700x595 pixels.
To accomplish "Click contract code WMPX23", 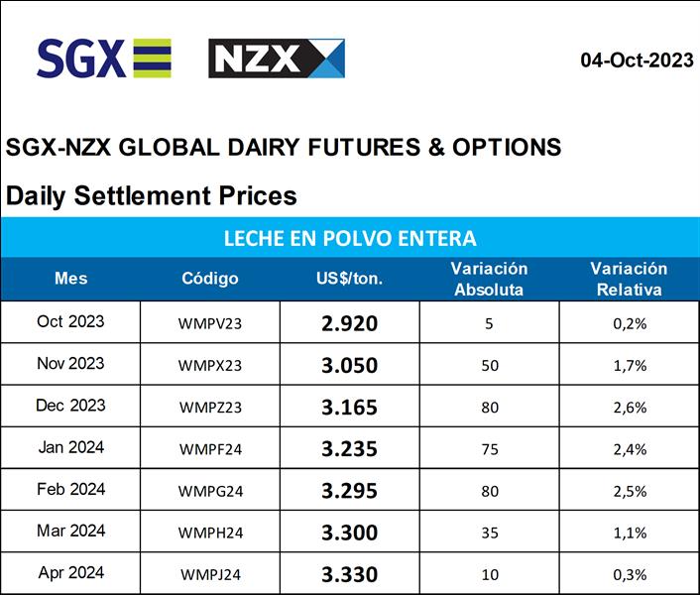I will pyautogui.click(x=210, y=365).
